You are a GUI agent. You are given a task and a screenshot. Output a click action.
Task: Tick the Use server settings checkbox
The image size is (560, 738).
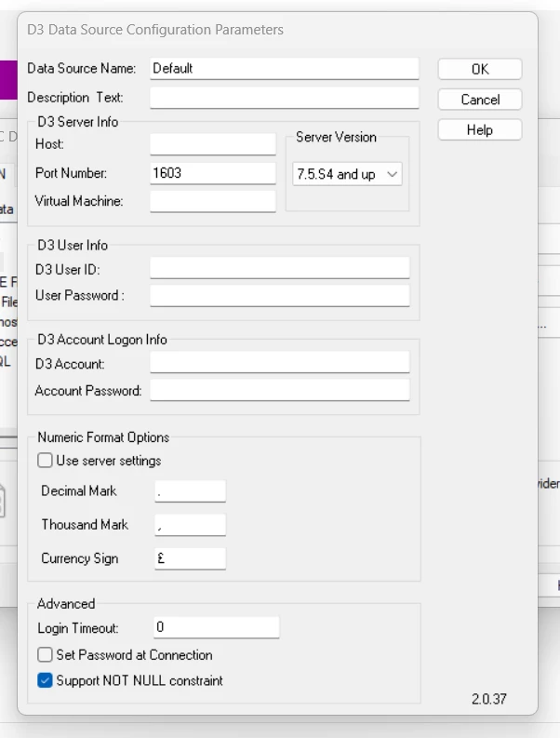tap(45, 461)
